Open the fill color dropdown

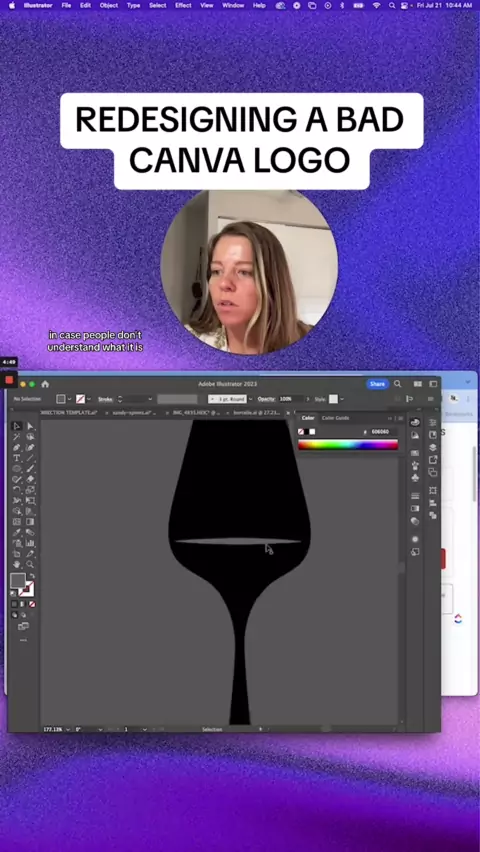[x=70, y=399]
